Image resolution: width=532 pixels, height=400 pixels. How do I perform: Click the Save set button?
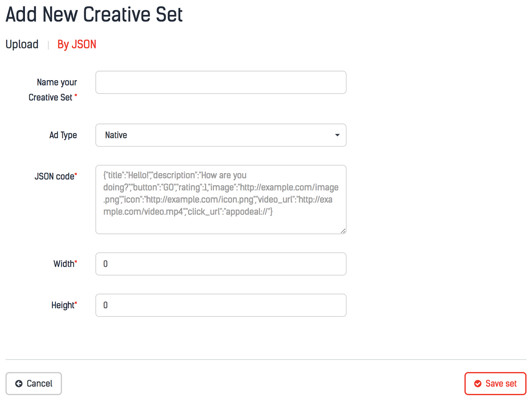[495, 384]
